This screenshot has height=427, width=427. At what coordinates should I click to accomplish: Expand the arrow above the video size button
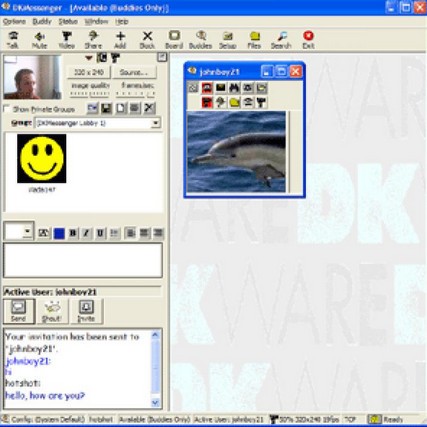coord(89,58)
